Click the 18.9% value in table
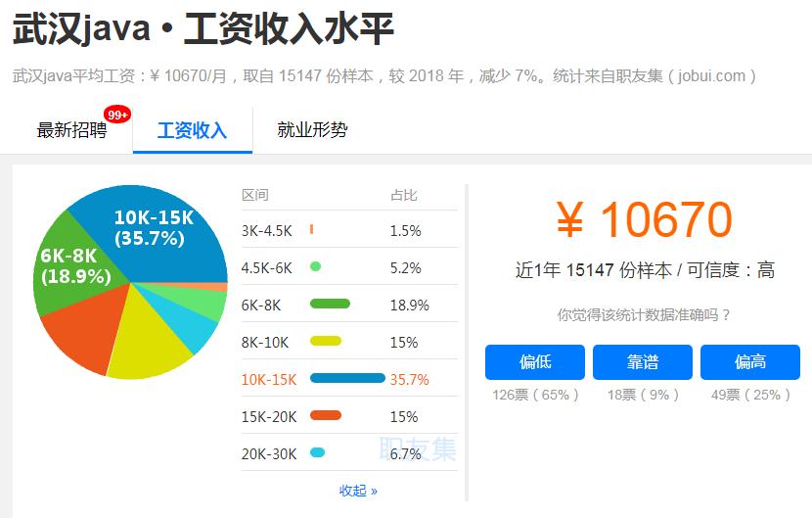Image resolution: width=812 pixels, height=518 pixels. pyautogui.click(x=410, y=305)
